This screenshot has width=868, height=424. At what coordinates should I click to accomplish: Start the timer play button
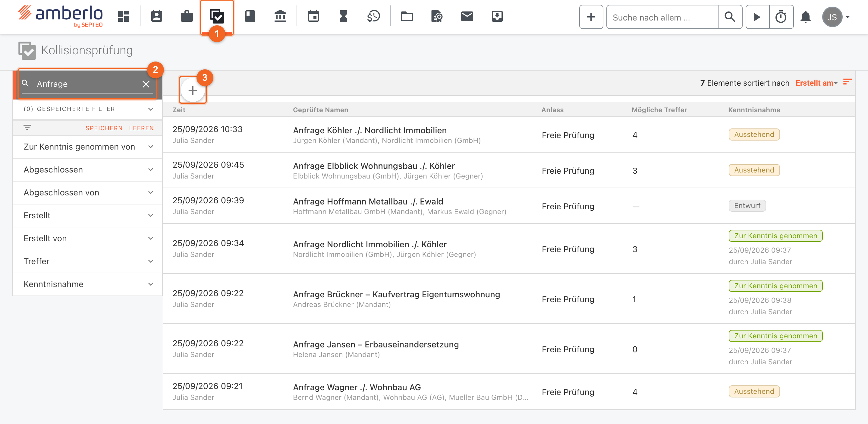pos(757,17)
